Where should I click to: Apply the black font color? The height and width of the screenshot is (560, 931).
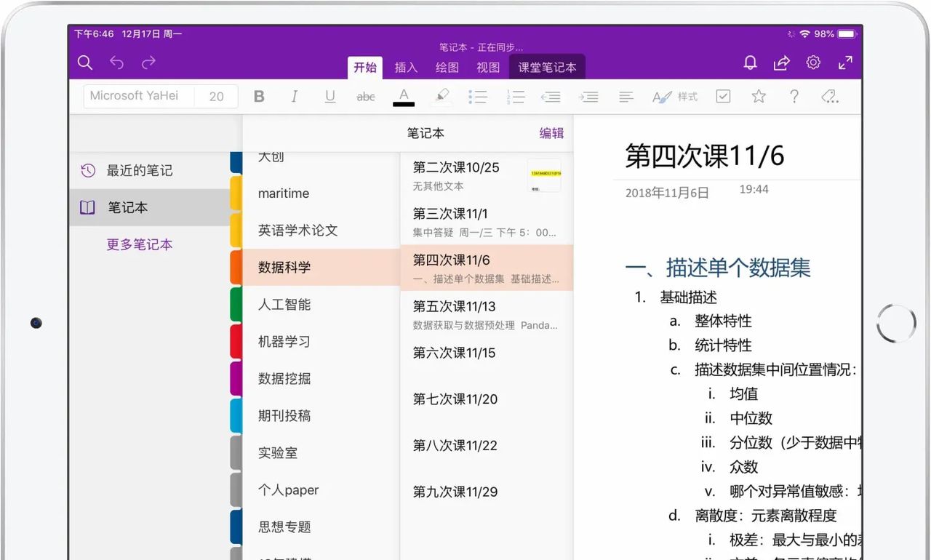pyautogui.click(x=404, y=97)
